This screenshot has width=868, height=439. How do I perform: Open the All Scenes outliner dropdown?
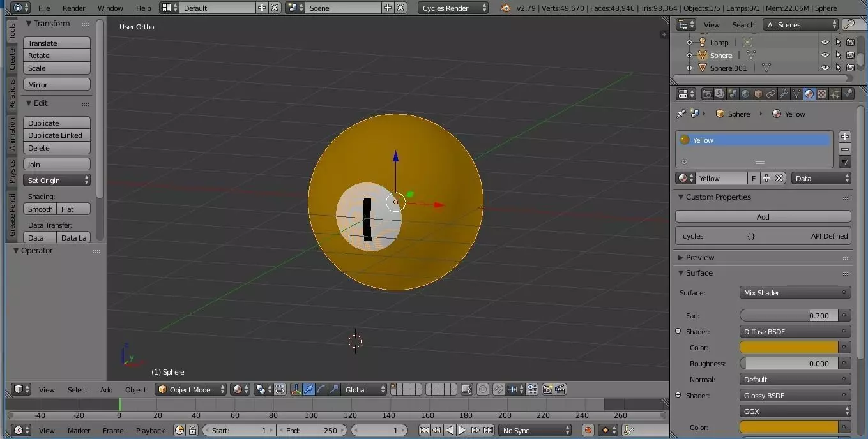point(801,24)
